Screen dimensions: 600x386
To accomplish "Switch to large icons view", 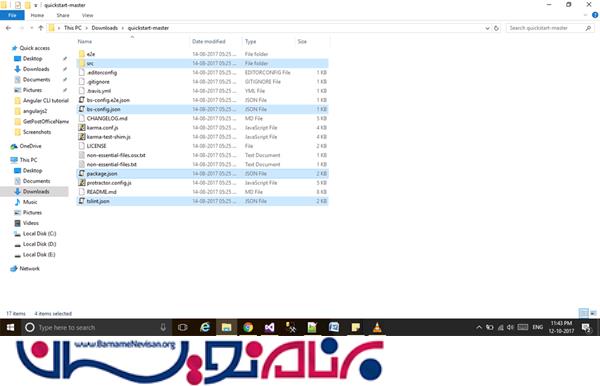I will pyautogui.click(x=593, y=313).
